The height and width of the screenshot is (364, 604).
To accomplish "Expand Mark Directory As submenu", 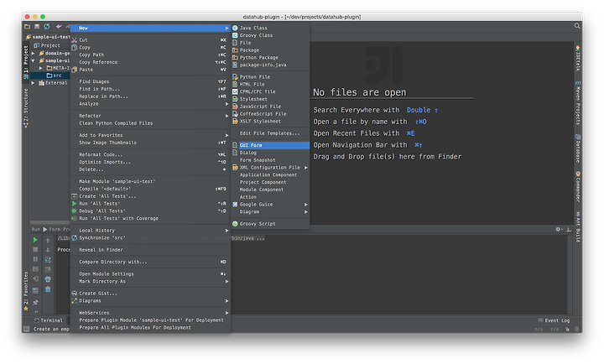I will click(150, 281).
